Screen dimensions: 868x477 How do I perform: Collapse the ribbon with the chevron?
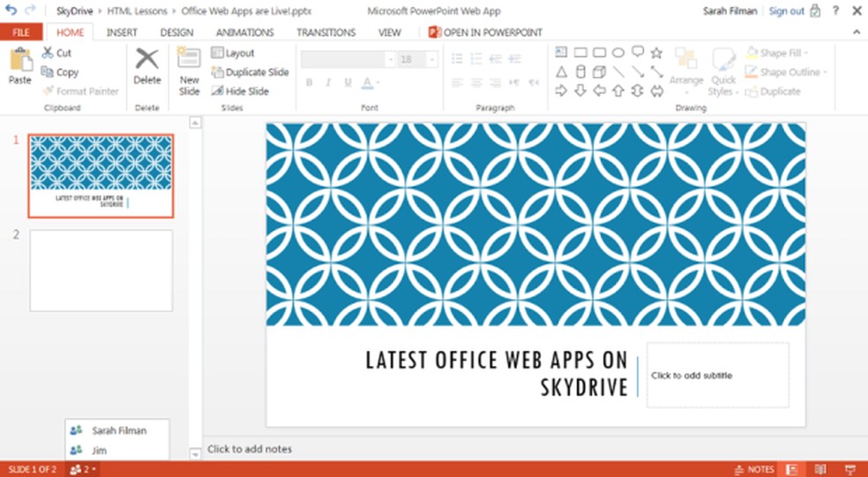pos(857,32)
